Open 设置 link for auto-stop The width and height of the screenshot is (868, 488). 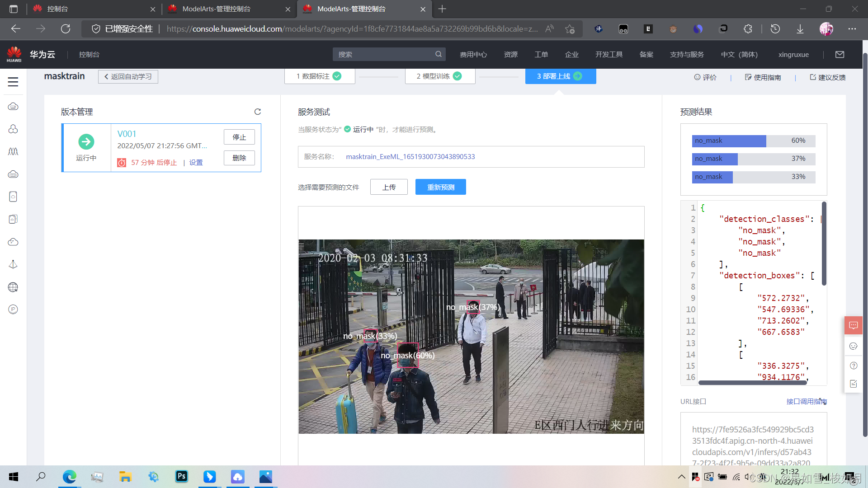tap(196, 163)
